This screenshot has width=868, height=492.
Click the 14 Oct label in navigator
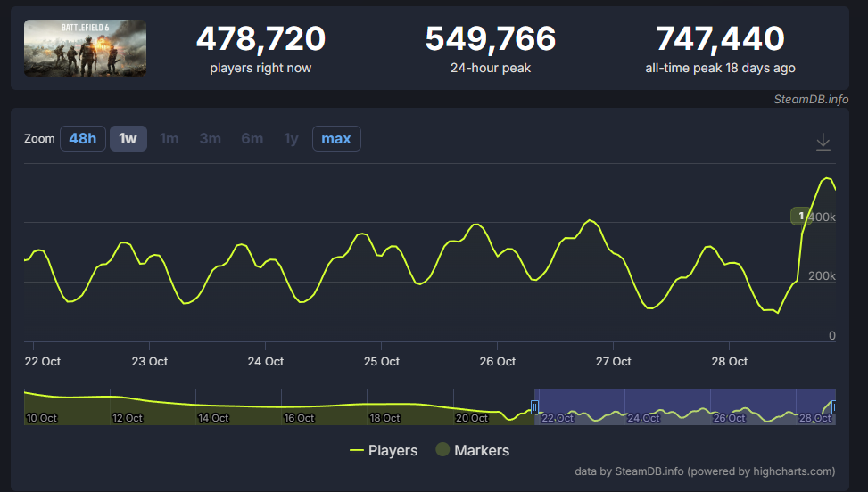click(213, 418)
